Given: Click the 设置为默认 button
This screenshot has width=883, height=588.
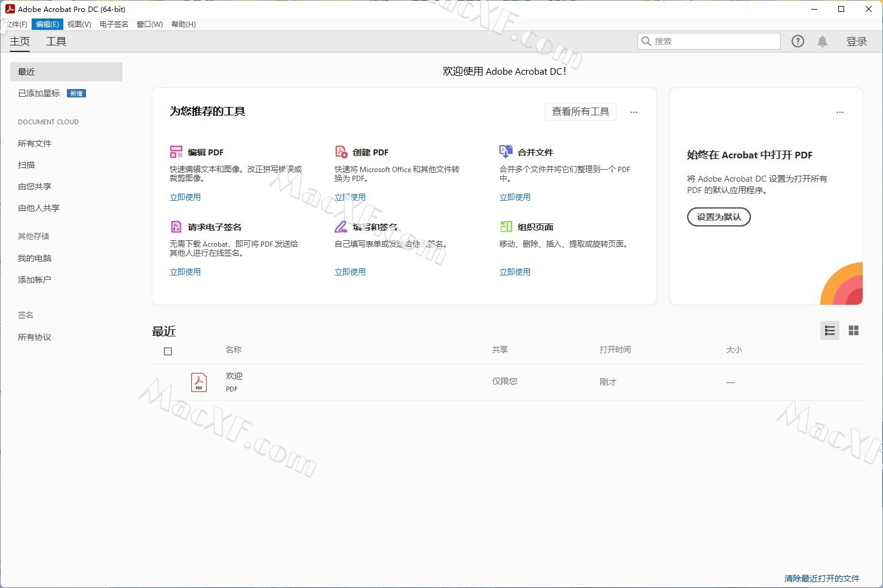Looking at the screenshot, I should pos(719,217).
